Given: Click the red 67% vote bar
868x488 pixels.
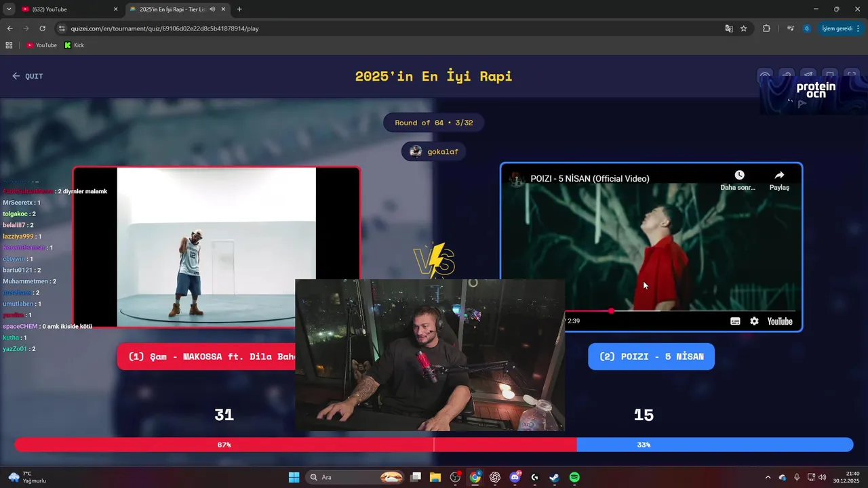Looking at the screenshot, I should pyautogui.click(x=296, y=445).
